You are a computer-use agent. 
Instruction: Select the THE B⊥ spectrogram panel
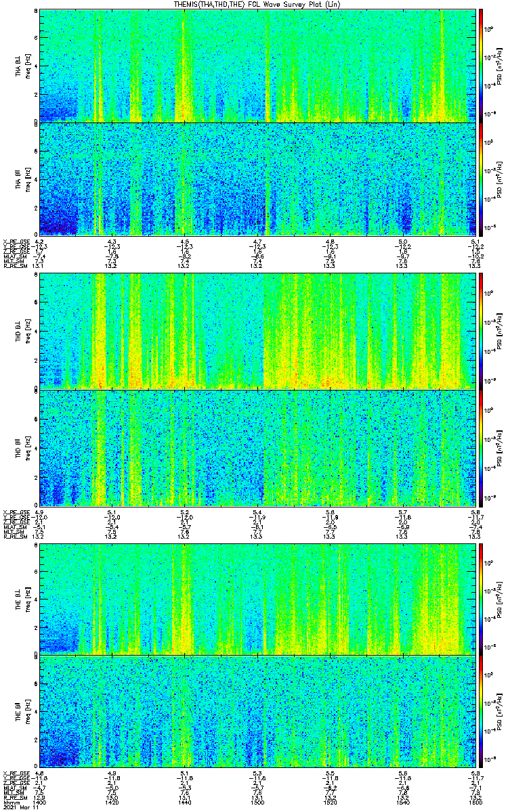point(256,599)
